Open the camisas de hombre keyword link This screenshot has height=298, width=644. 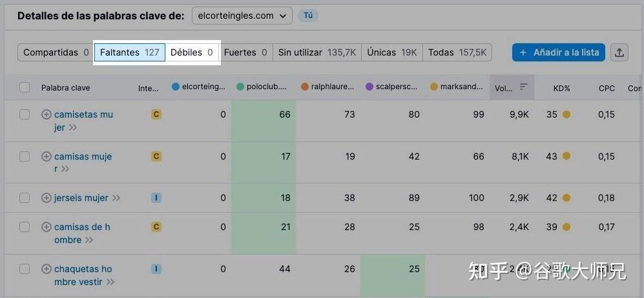tap(82, 227)
